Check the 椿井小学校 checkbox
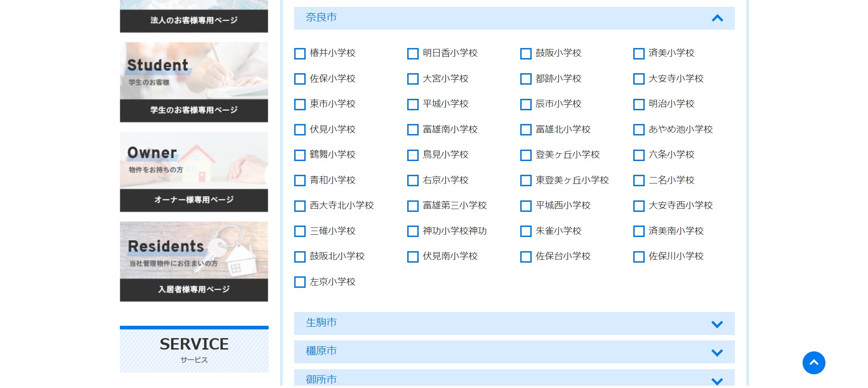 [x=300, y=54]
